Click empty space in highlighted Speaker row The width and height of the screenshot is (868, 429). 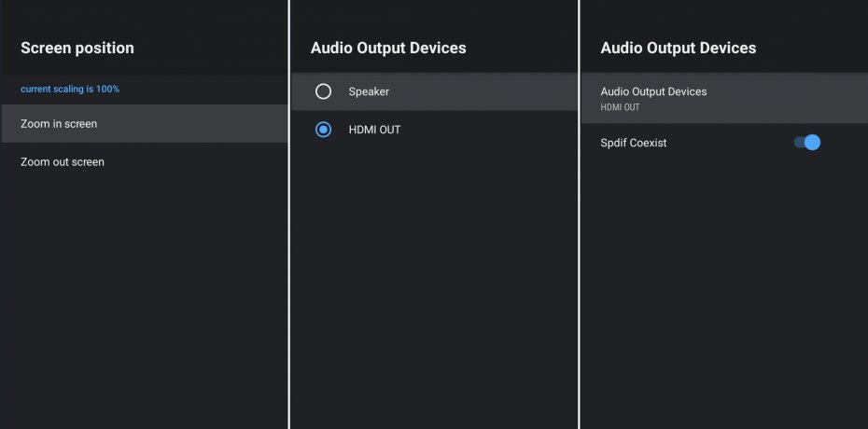click(495, 91)
